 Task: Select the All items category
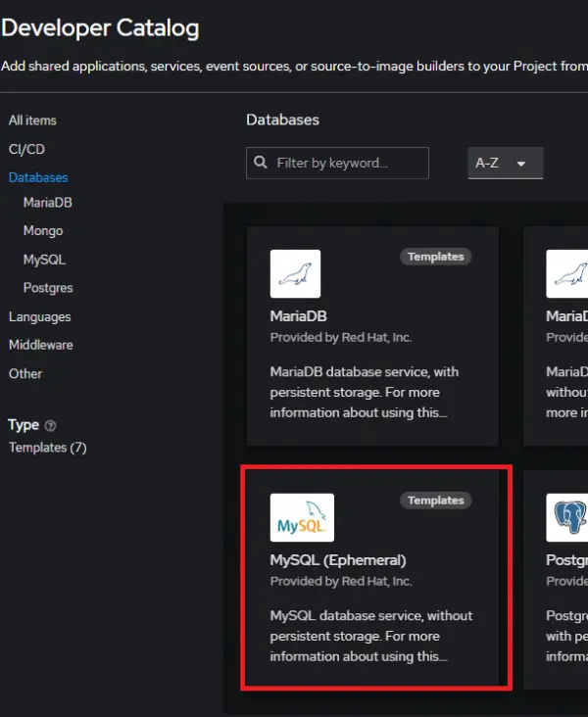(32, 120)
